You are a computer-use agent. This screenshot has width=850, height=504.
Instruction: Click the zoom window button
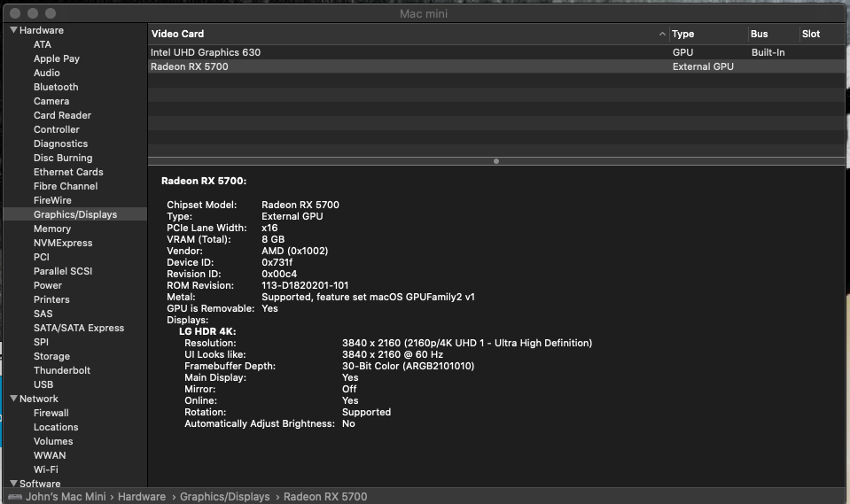(50, 13)
